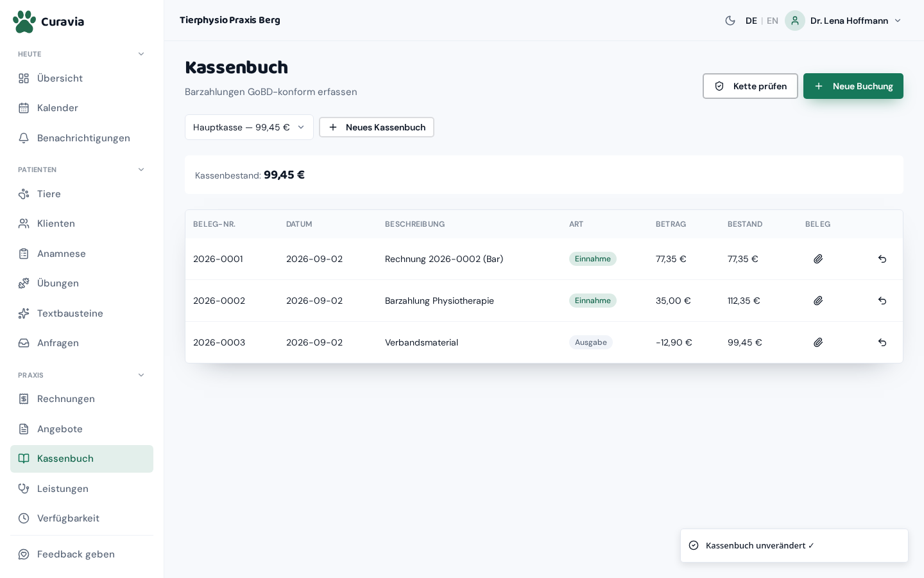The width and height of the screenshot is (924, 578).
Task: Click the Angebote document icon
Action: point(24,429)
